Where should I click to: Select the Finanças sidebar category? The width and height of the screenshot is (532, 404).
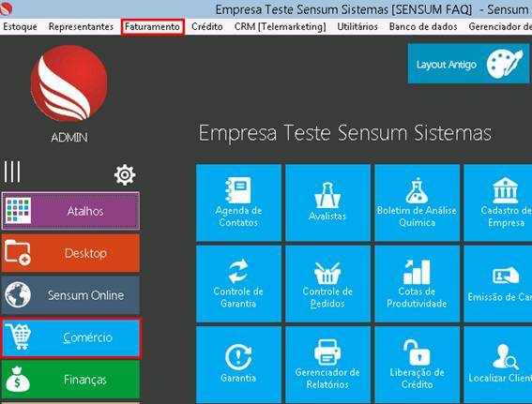pyautogui.click(x=70, y=380)
